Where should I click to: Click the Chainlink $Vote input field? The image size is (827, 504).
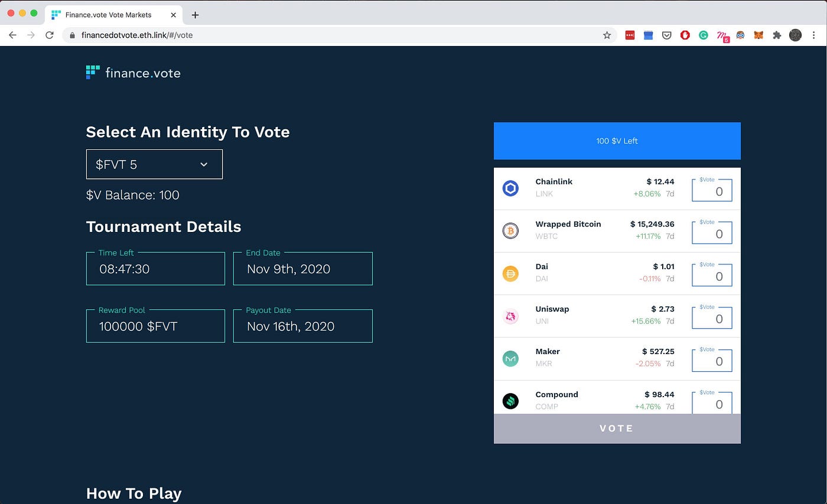pyautogui.click(x=712, y=190)
